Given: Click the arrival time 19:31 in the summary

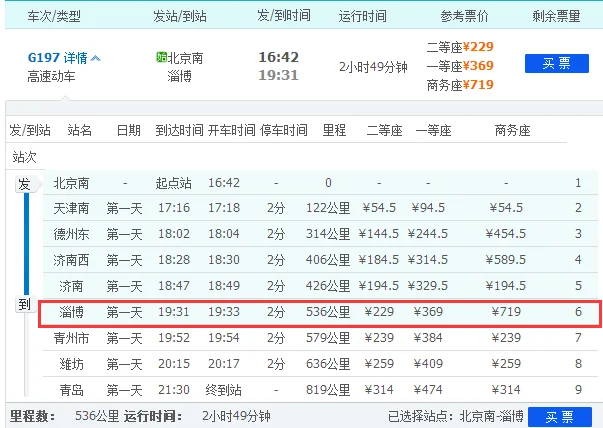Looking at the screenshot, I should click(x=278, y=75).
